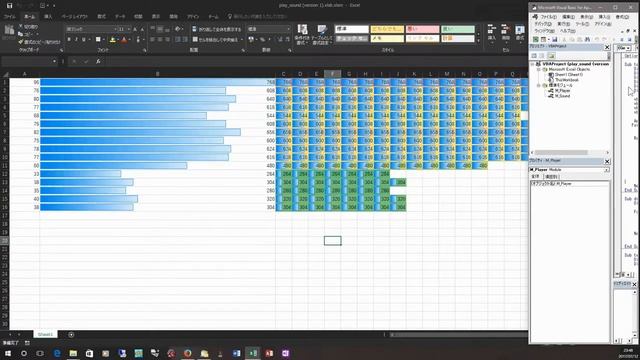Click the text orientation icon
This screenshot has height=360, width=640.
(178, 29)
